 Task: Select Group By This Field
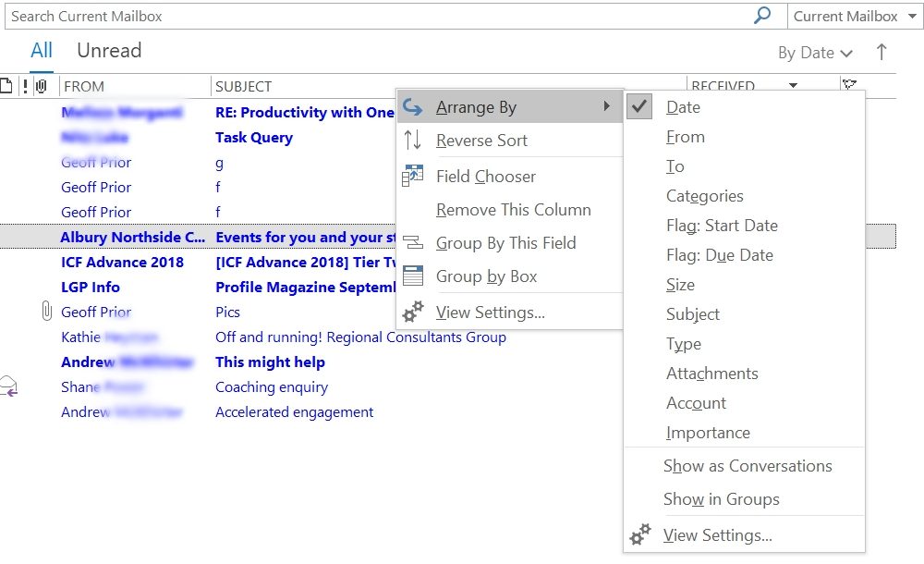click(510, 243)
